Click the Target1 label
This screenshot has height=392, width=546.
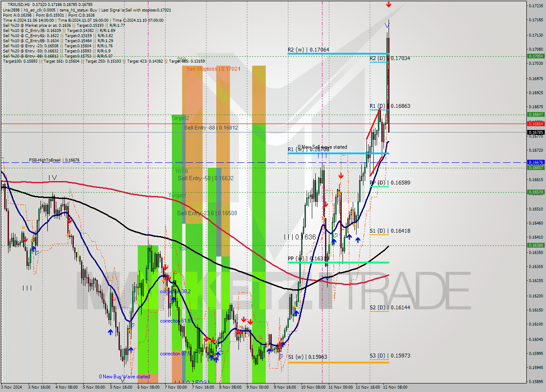[x=177, y=196]
